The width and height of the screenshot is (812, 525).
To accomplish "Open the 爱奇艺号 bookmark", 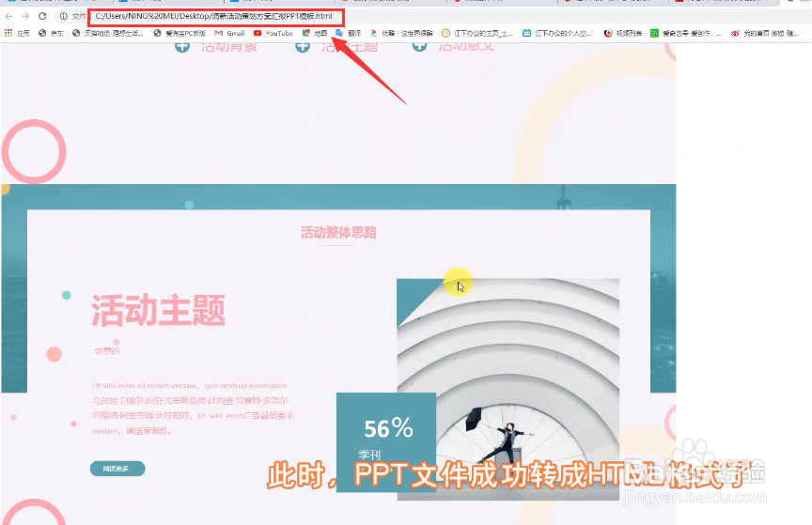I will click(x=686, y=33).
